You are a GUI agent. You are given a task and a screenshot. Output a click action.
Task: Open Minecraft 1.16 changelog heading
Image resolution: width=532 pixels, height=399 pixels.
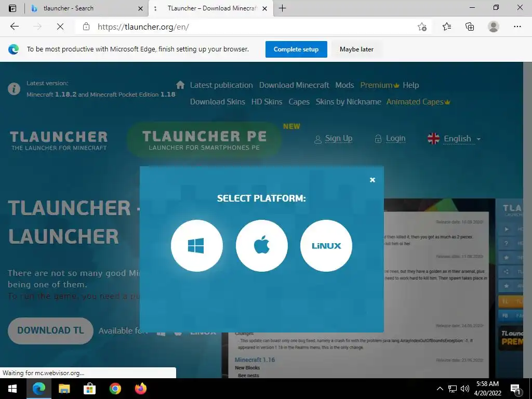[x=255, y=360]
